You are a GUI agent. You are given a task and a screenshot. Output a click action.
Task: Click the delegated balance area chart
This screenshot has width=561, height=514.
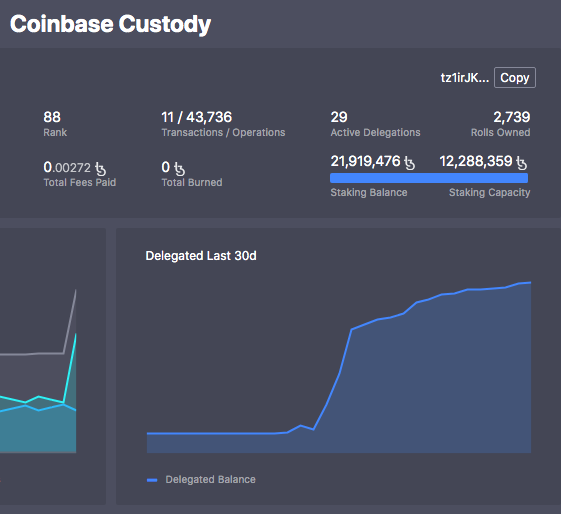pyautogui.click(x=339, y=367)
